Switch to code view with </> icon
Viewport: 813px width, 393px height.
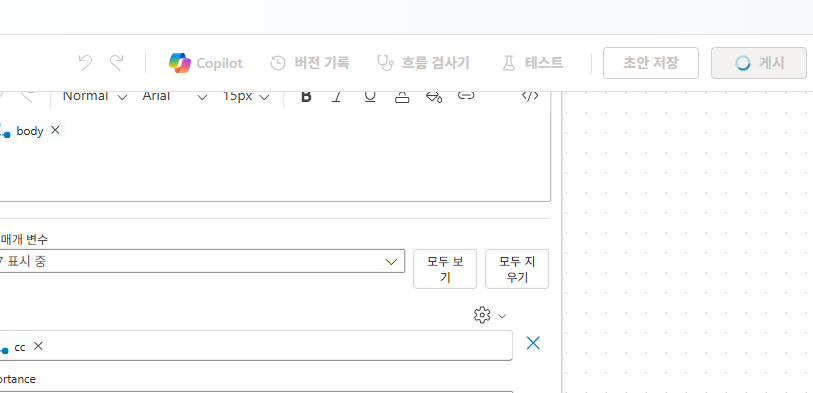[530, 96]
